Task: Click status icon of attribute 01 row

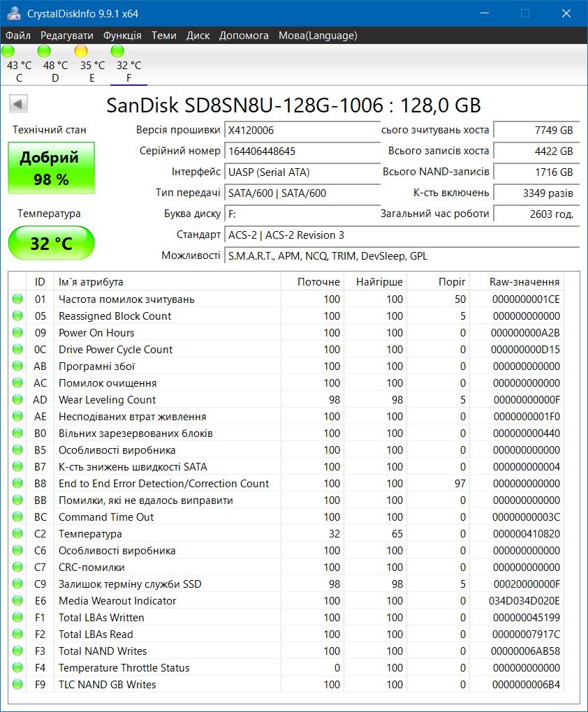Action: (x=17, y=299)
